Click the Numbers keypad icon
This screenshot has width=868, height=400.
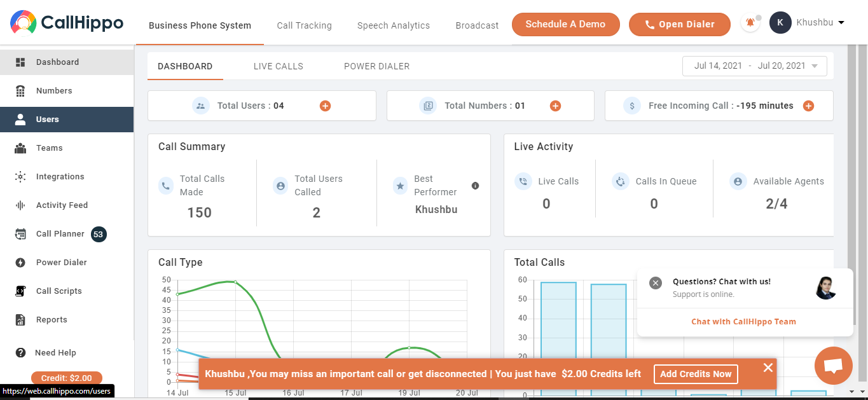(x=20, y=91)
